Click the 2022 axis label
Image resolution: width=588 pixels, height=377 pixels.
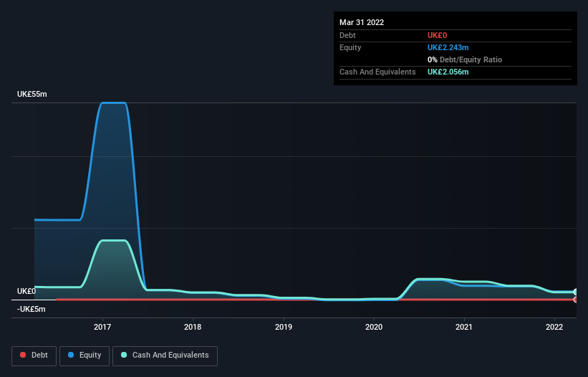point(554,327)
